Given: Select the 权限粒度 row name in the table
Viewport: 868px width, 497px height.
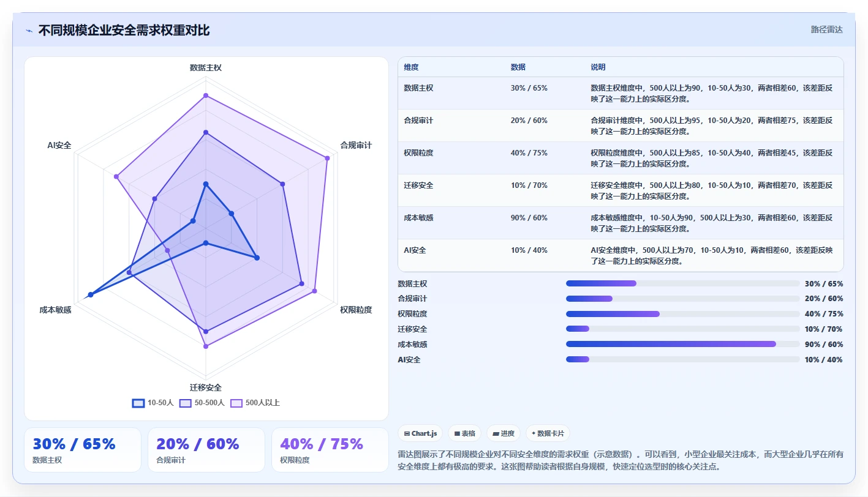Looking at the screenshot, I should coord(418,153).
